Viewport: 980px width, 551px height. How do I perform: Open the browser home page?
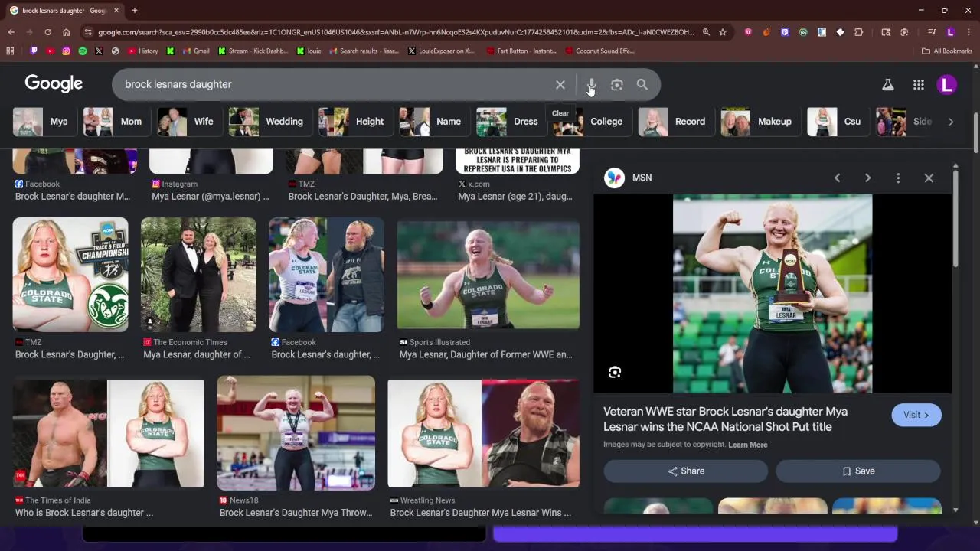pos(66,32)
